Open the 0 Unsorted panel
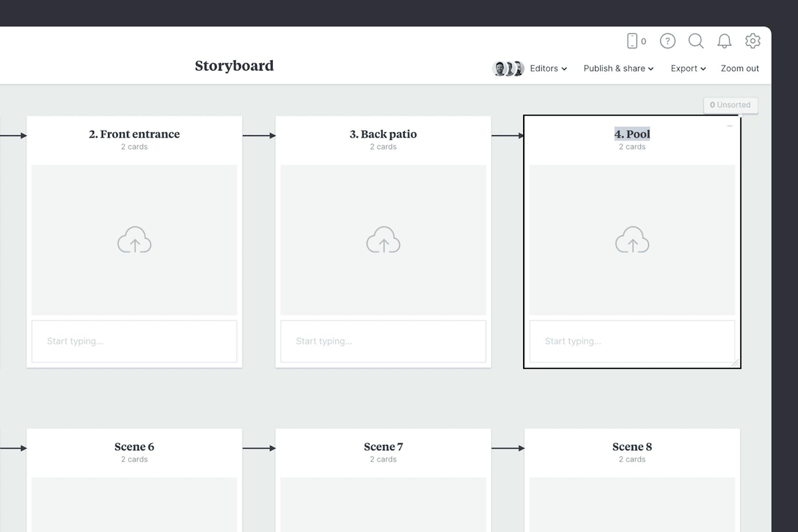 (730, 105)
